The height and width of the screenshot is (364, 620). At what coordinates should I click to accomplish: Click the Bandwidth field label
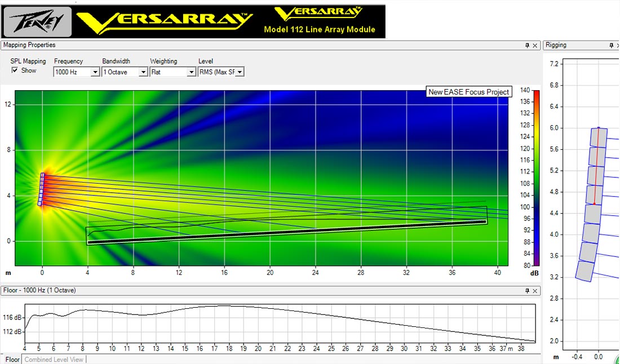[x=116, y=61]
